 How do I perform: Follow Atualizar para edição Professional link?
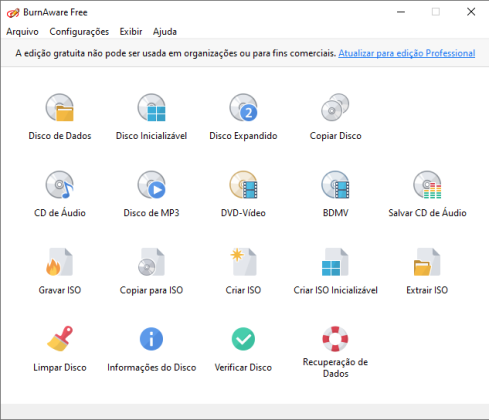[407, 53]
